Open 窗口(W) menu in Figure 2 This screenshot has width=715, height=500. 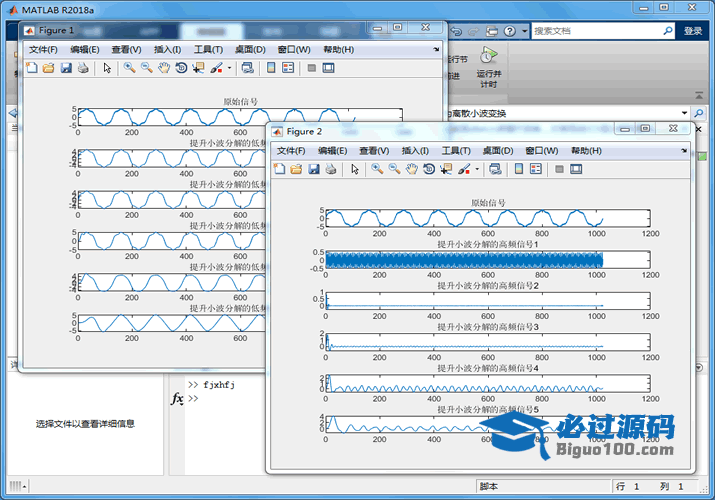541,150
